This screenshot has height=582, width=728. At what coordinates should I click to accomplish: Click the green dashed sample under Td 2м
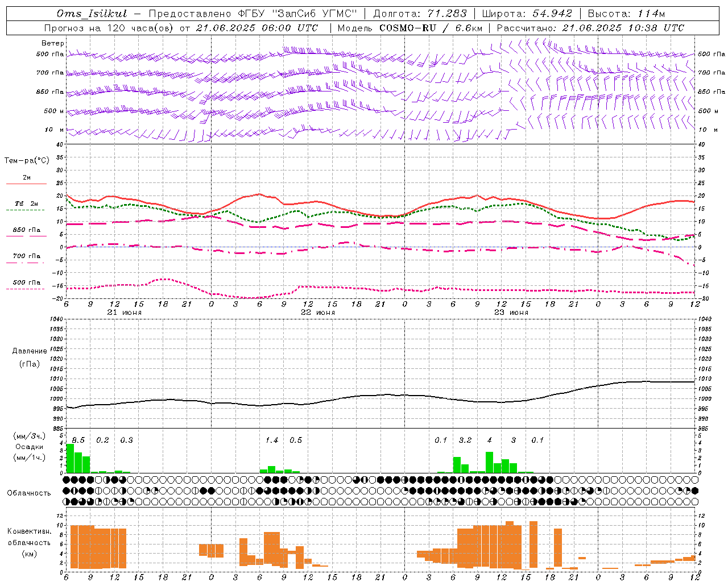pyautogui.click(x=25, y=210)
